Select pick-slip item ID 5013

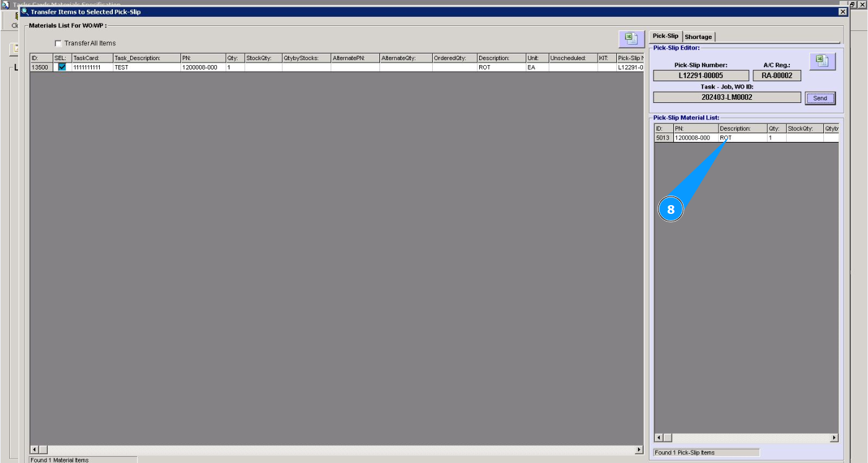click(664, 138)
